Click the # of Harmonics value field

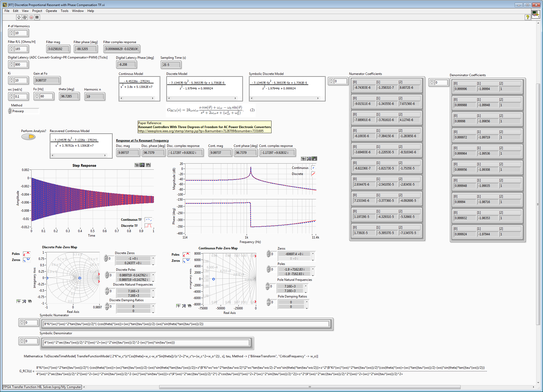coord(21,33)
